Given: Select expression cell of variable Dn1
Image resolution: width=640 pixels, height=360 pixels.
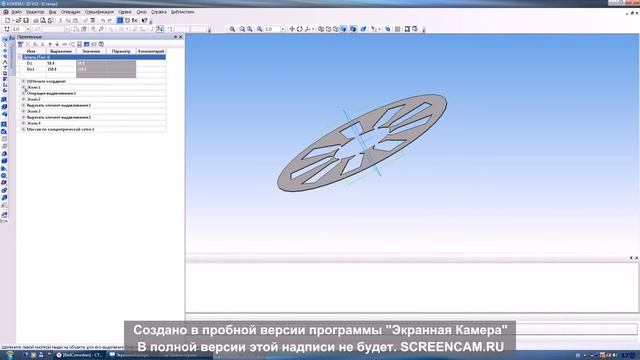Looking at the screenshot, I should pos(61,69).
